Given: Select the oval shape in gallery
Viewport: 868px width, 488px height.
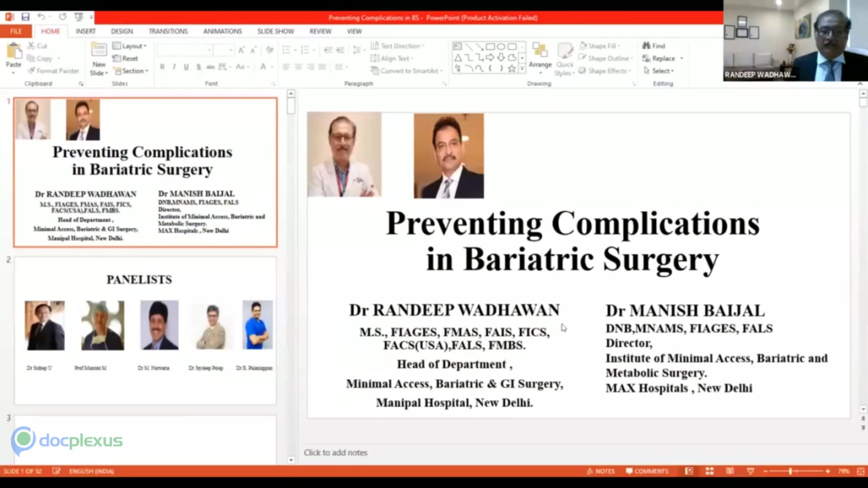Looking at the screenshot, I should click(501, 47).
